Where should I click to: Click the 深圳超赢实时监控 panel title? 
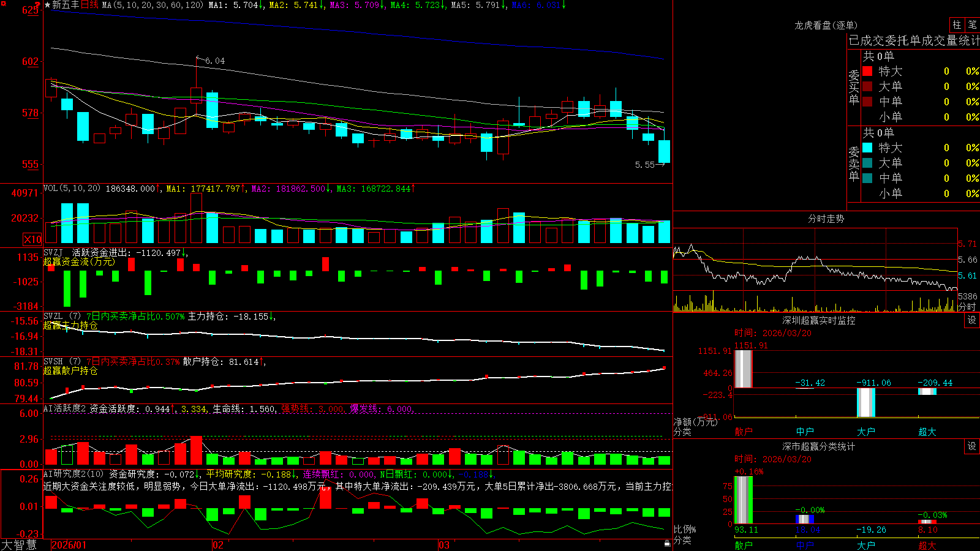818,320
